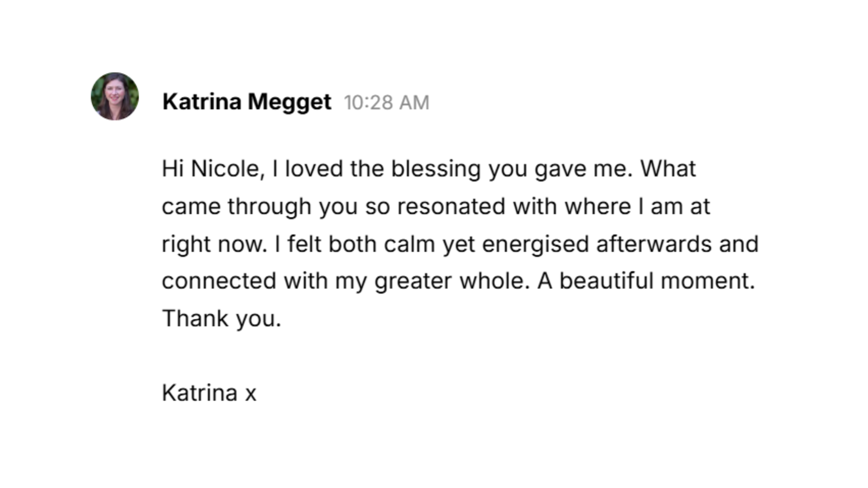Click the word 'What' ending first line
Viewport: 868px width, 488px height.
coord(668,169)
